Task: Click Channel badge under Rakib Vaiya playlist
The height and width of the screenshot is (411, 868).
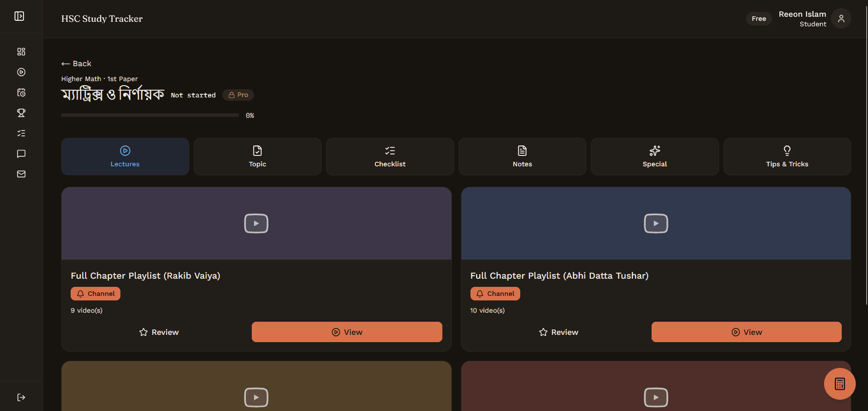Action: pyautogui.click(x=96, y=294)
